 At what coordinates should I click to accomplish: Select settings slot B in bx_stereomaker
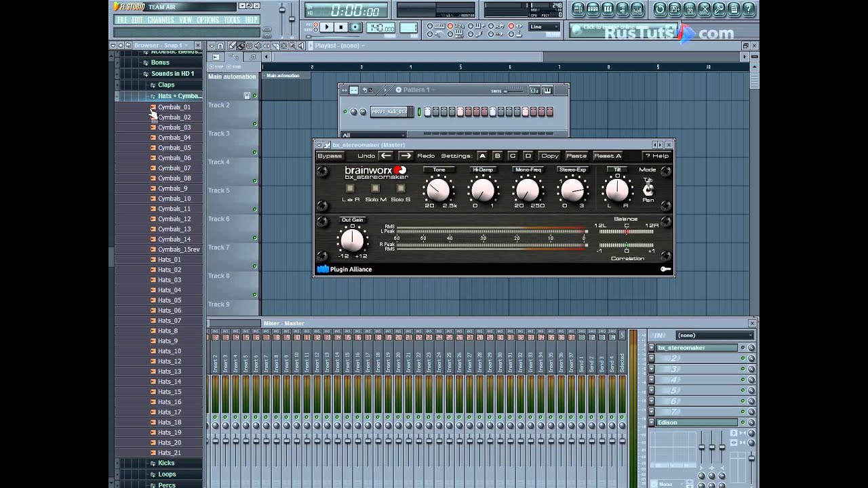point(497,156)
